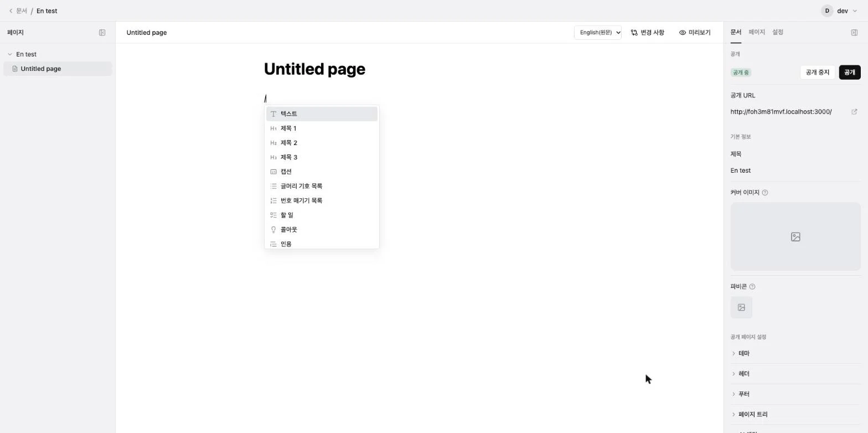Image resolution: width=868 pixels, height=433 pixels.
Task: Open the dev account dropdown
Action: 847,11
